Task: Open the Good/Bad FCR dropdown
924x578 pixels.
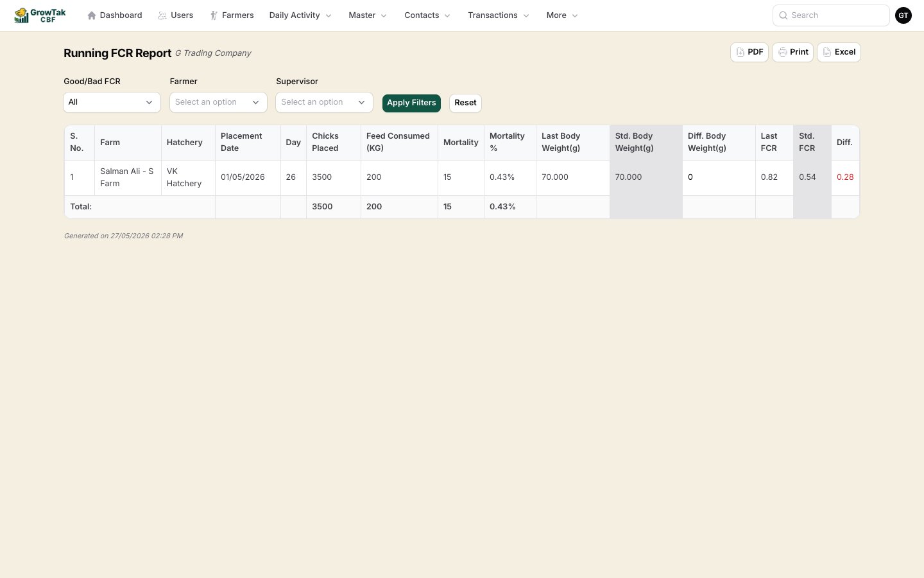Action: tap(112, 102)
